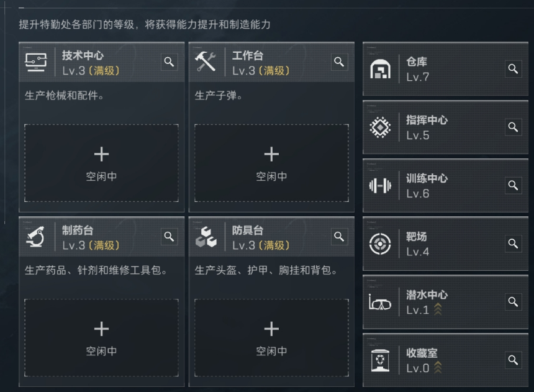Inspect 仓库 using its magnifier icon

pyautogui.click(x=514, y=69)
